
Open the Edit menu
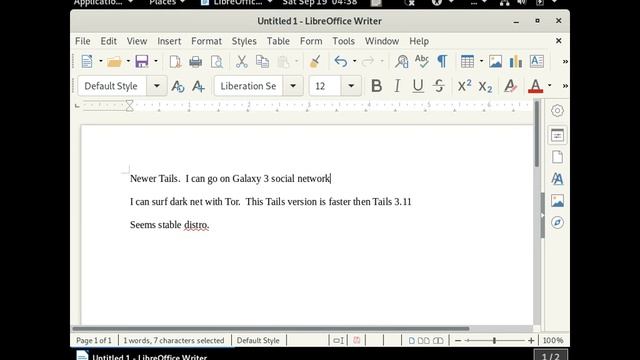coord(109,41)
